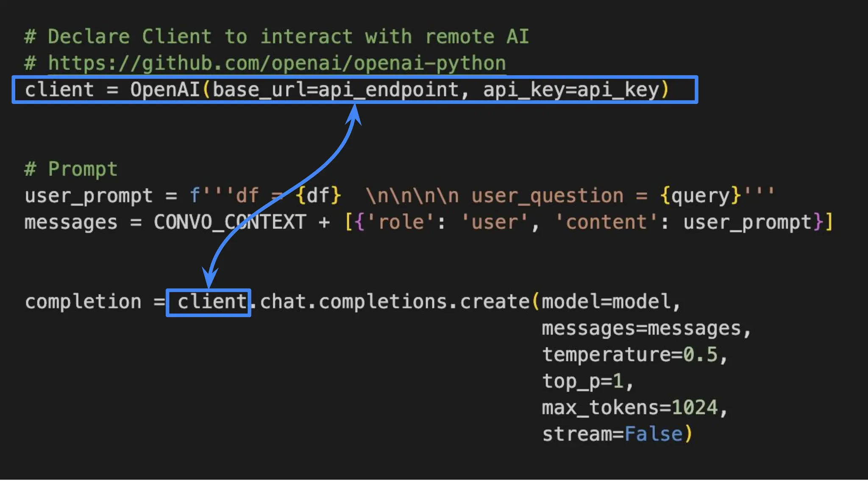
Task: Click the boxed client before .chat
Action: (211, 302)
